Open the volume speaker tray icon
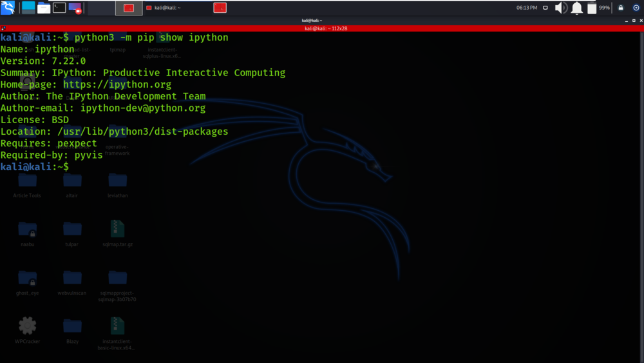This screenshot has width=644, height=363. pos(561,8)
